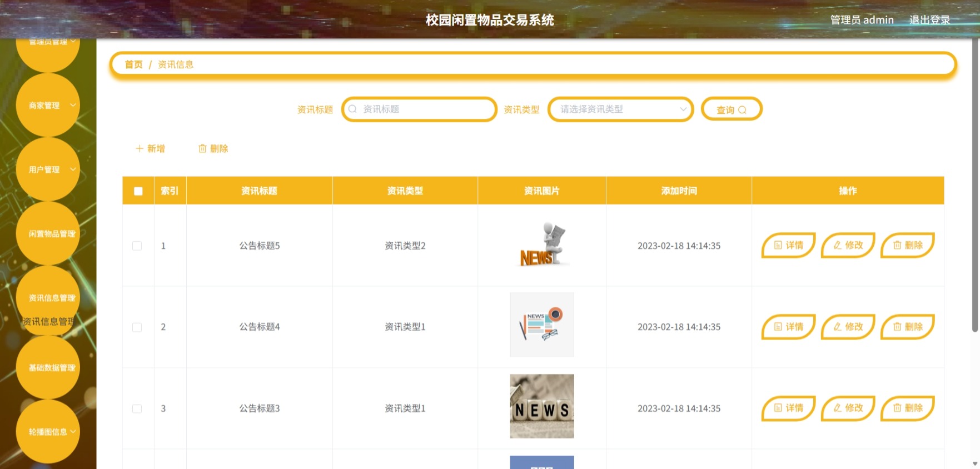Check the checkbox for row 公告标题5
The width and height of the screenshot is (980, 469).
[137, 246]
